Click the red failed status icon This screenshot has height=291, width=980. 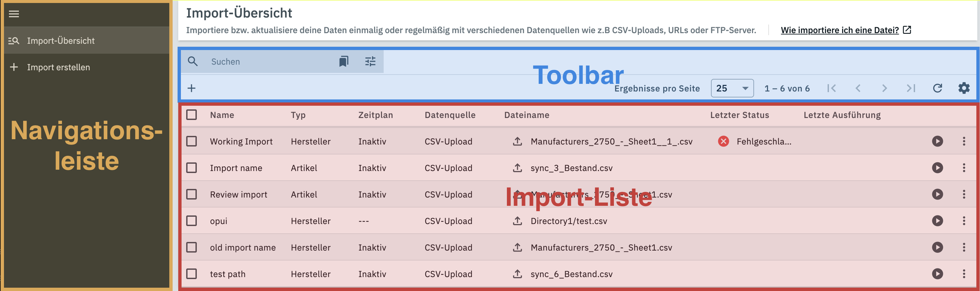(723, 141)
